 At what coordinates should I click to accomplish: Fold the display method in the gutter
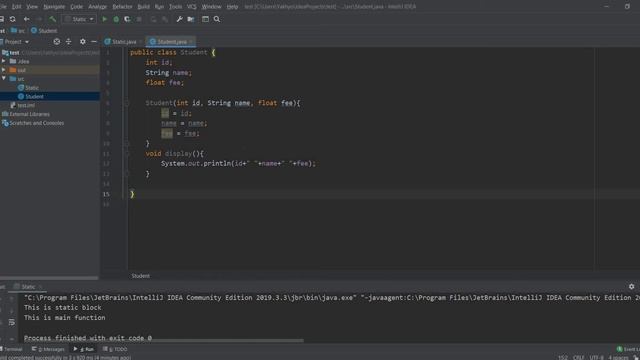click(127, 153)
